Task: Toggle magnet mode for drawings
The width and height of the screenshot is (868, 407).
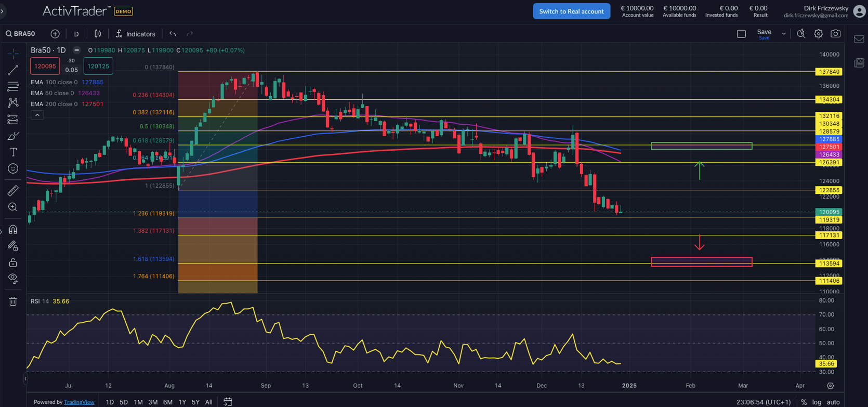Action: point(13,229)
